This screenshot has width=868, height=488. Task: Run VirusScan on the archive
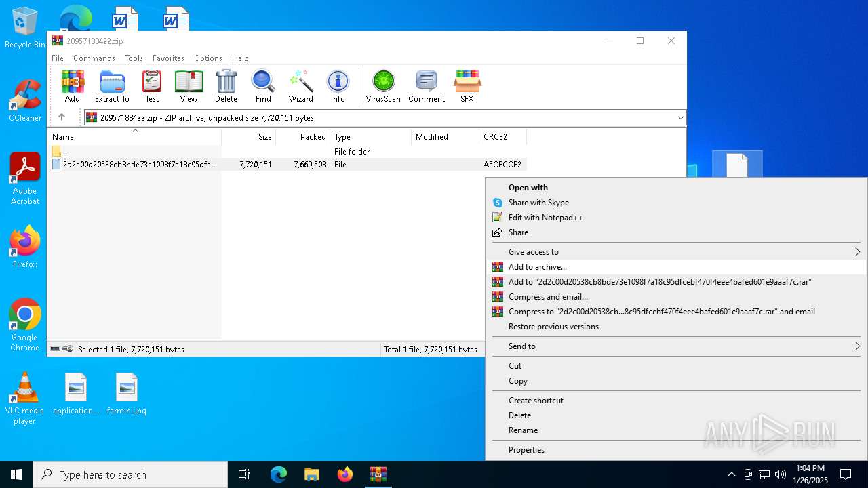tap(383, 86)
